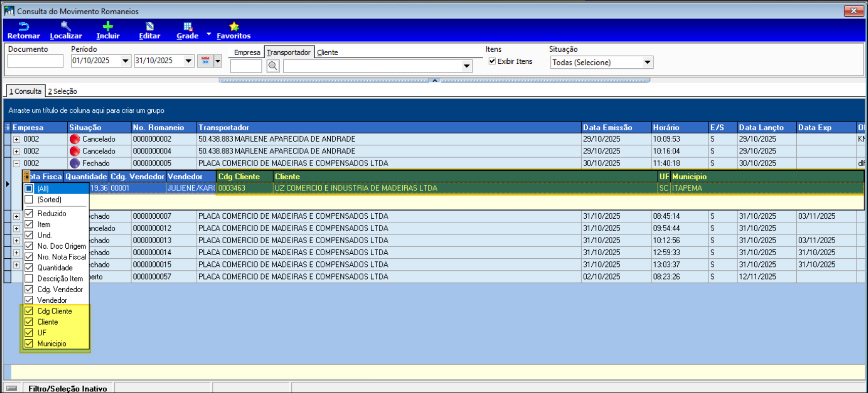Uncheck the Exibir Itens checkbox
The height and width of the screenshot is (393, 868).
(x=492, y=61)
